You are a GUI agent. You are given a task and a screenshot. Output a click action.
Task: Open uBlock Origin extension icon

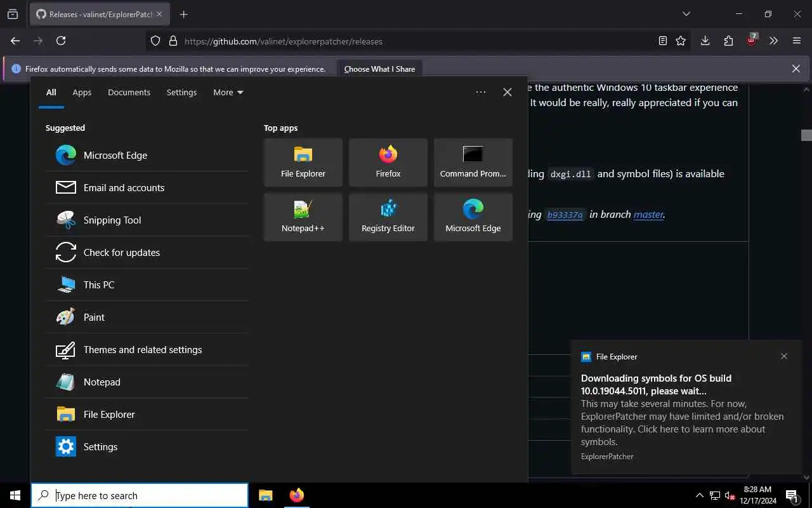752,41
